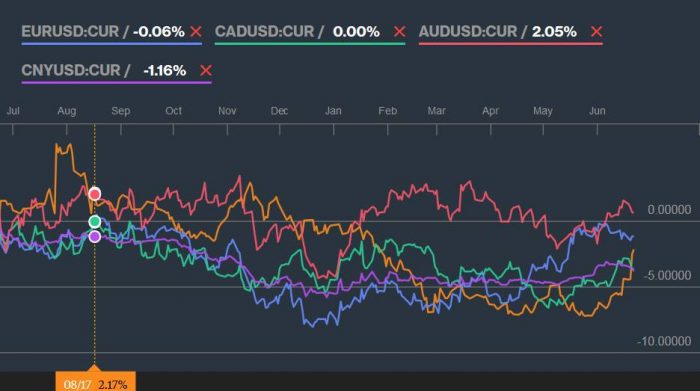Click the Nov label on the time axis

227,111
